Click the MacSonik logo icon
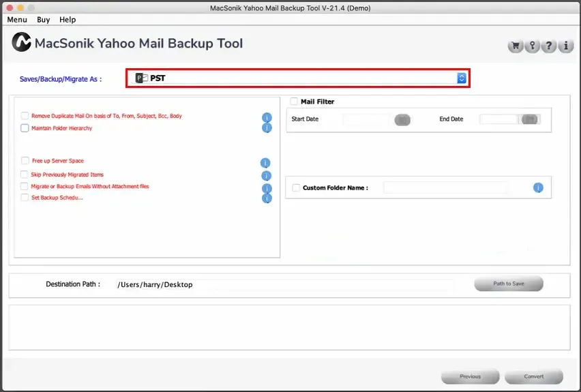Screen dimensions: 581x392 pos(21,42)
